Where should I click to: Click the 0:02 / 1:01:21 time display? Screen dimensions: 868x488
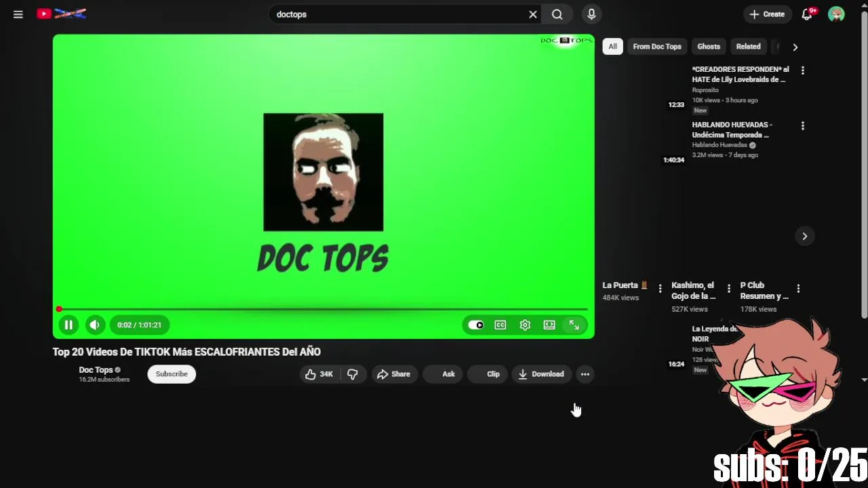click(x=139, y=325)
